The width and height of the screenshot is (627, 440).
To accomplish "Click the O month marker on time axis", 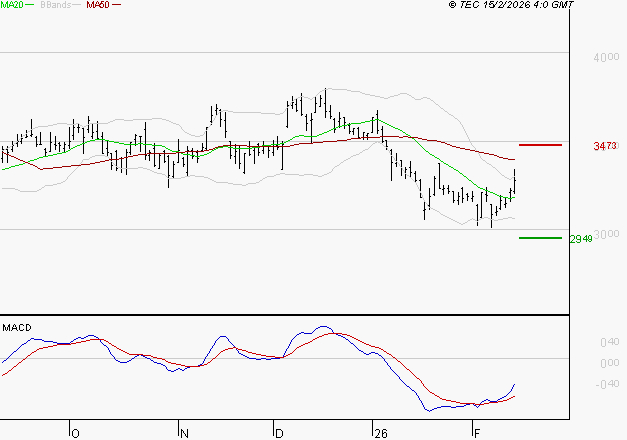I will (x=75, y=433).
